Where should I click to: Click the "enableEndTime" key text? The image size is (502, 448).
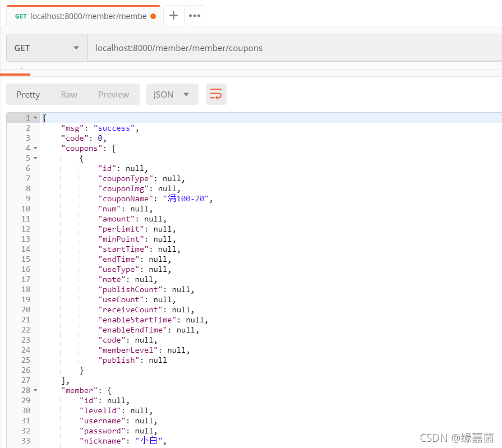(132, 330)
